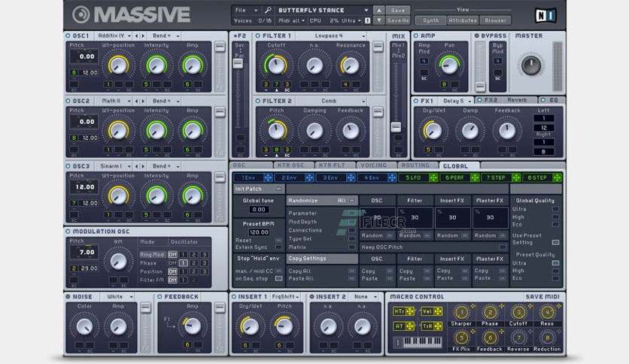Switch to the ROUTING tab
This screenshot has width=629, height=364.
tap(418, 165)
